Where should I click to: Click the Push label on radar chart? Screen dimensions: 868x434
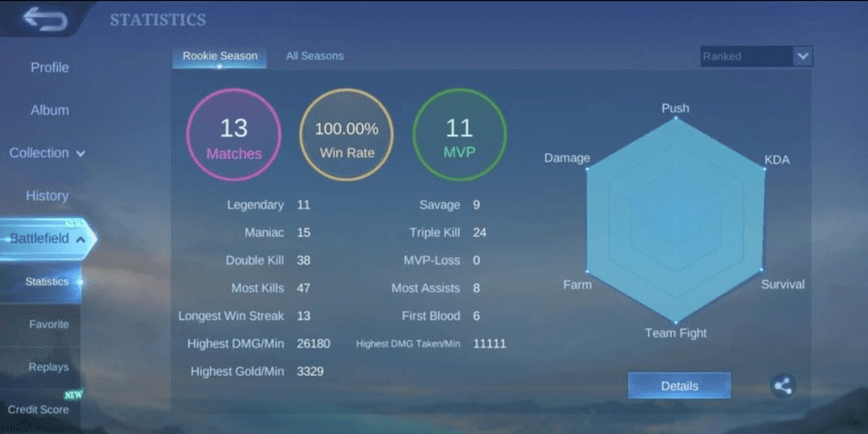(675, 108)
